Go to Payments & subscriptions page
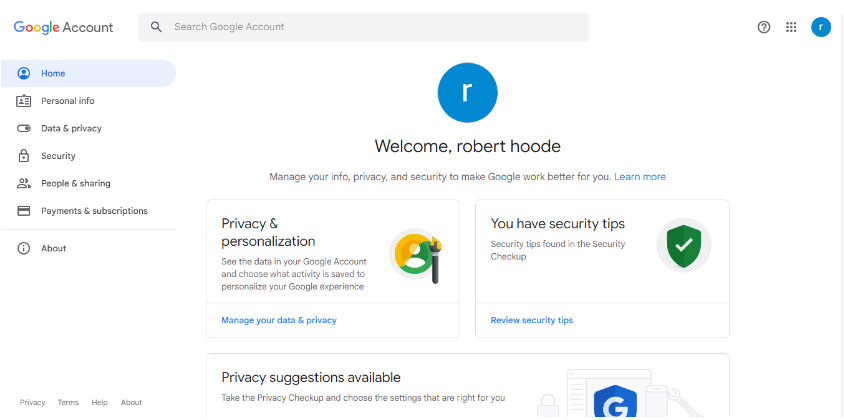Viewport: 844px width, 420px height. [94, 211]
